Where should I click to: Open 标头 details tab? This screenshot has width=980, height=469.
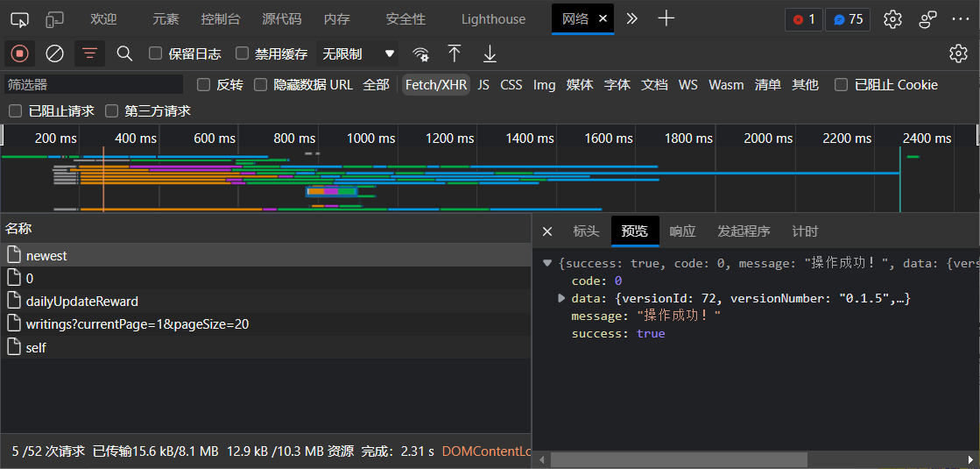tap(586, 231)
